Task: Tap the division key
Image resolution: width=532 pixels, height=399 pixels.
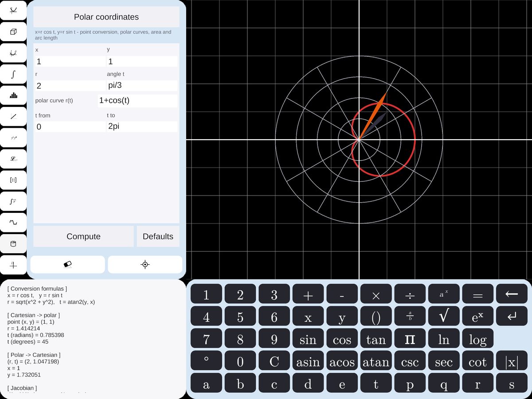Action: click(410, 294)
